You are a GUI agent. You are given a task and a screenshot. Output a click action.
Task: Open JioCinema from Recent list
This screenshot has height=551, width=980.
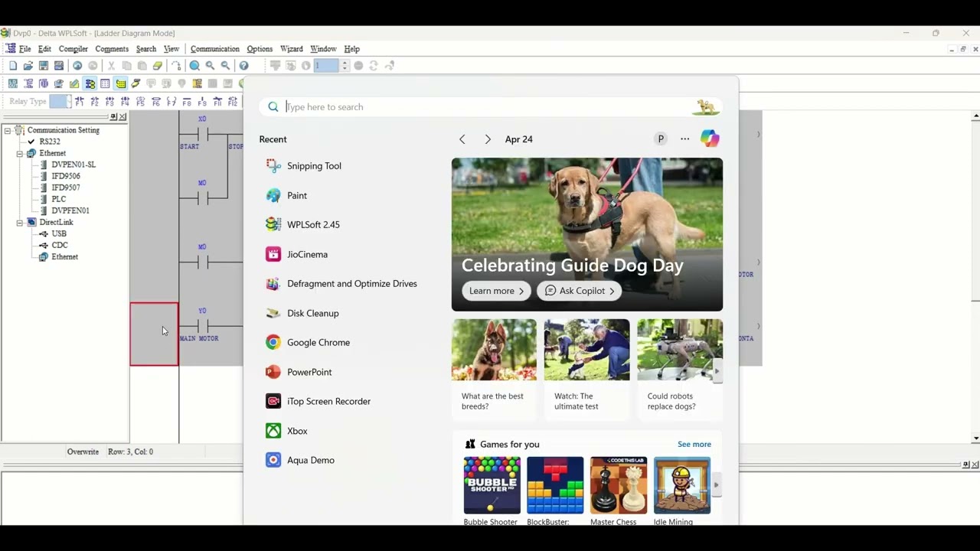(x=296, y=254)
